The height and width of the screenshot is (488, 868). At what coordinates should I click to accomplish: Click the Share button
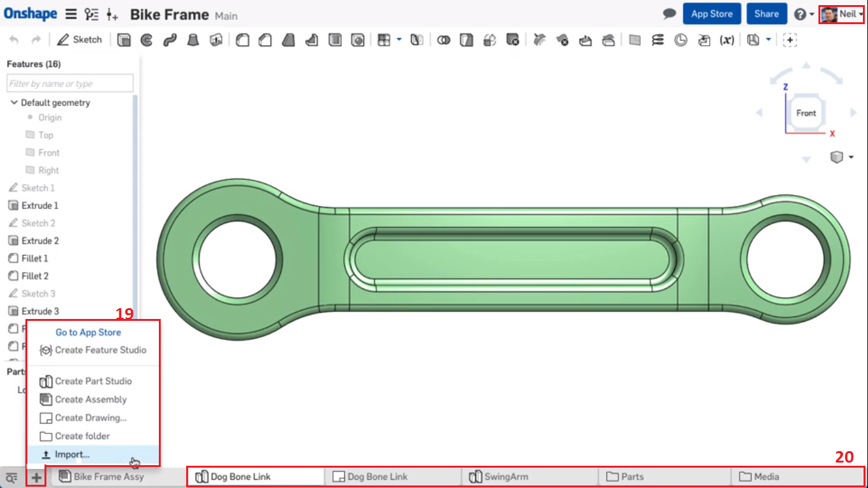point(766,13)
